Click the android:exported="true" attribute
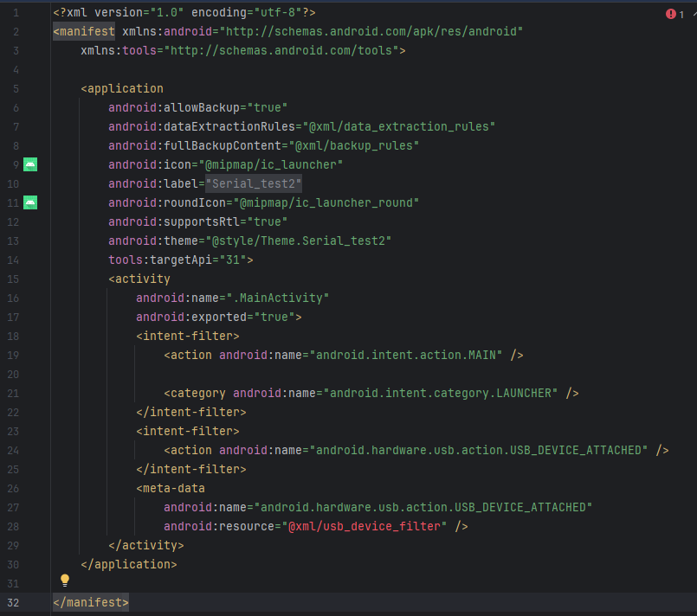This screenshot has width=697, height=616. click(216, 318)
